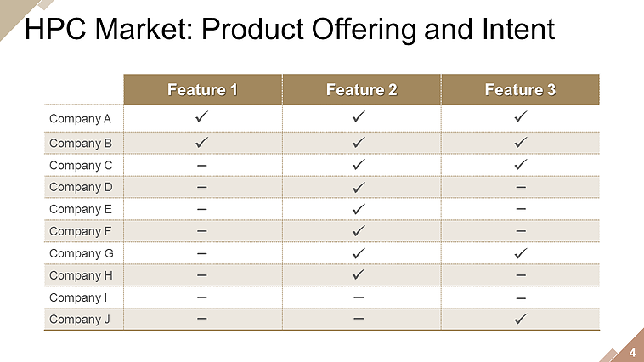Click Company E's Feature 3 dash
Image resolution: width=644 pixels, height=362 pixels.
[520, 208]
